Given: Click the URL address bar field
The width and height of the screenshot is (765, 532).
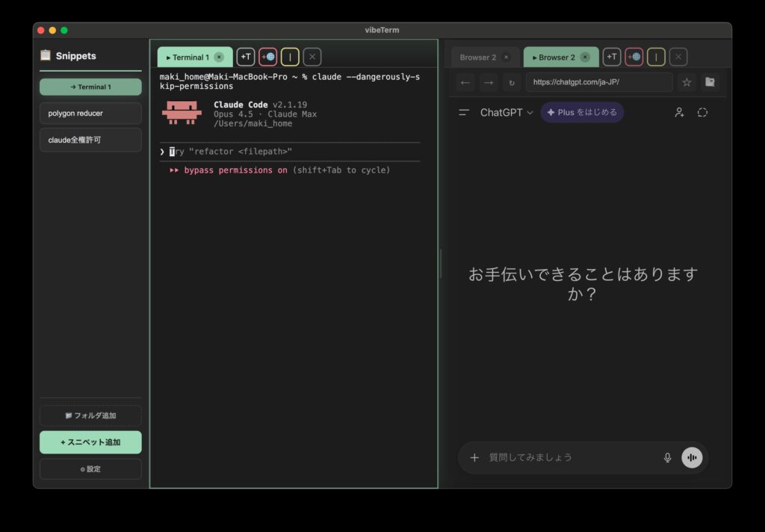Looking at the screenshot, I should pos(598,82).
